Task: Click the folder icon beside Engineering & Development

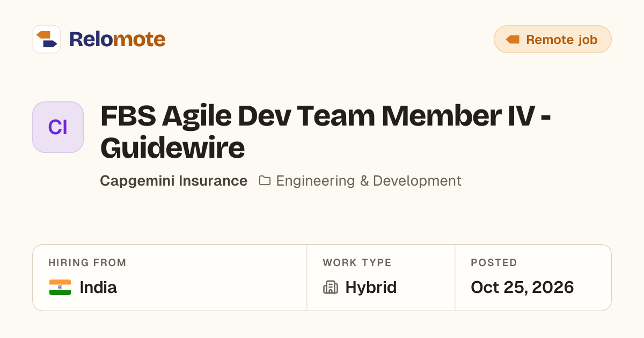Action: click(265, 180)
